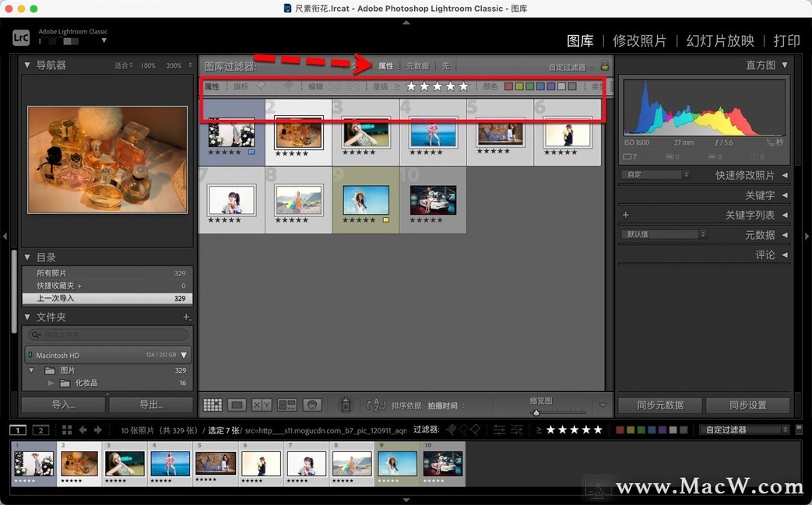Collapse the Navigator panel
The width and height of the screenshot is (812, 505).
(28, 65)
